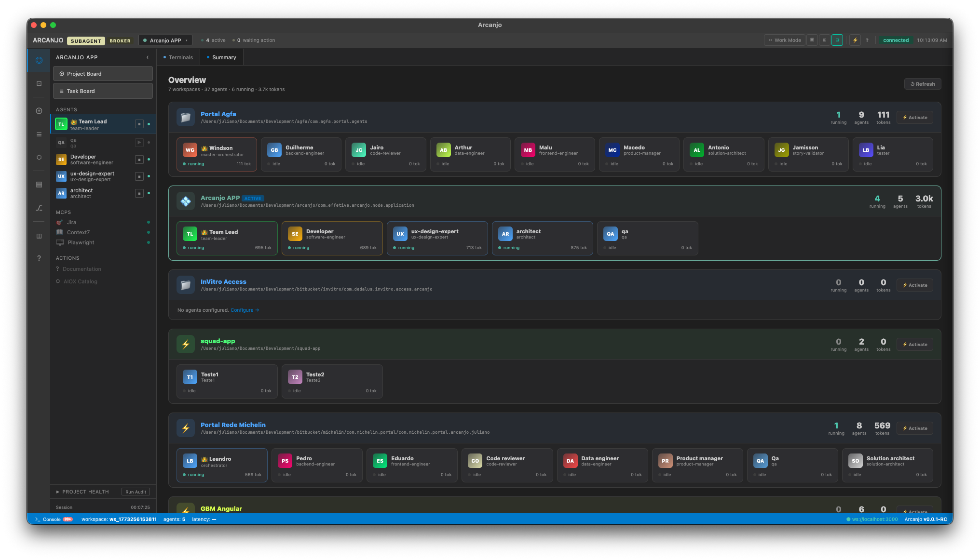Click the Playwright MCP icon

point(60,242)
